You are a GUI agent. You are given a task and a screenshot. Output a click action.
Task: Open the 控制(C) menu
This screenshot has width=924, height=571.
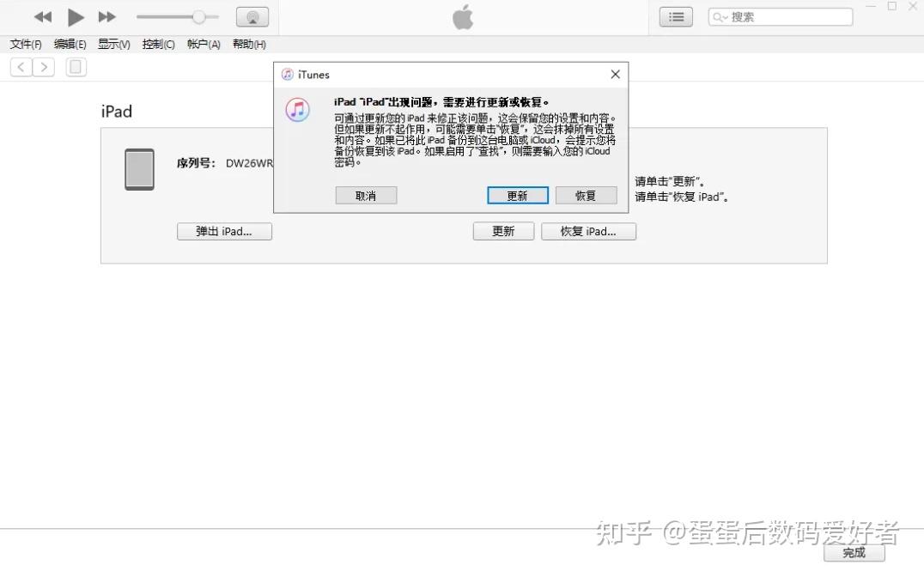click(158, 44)
